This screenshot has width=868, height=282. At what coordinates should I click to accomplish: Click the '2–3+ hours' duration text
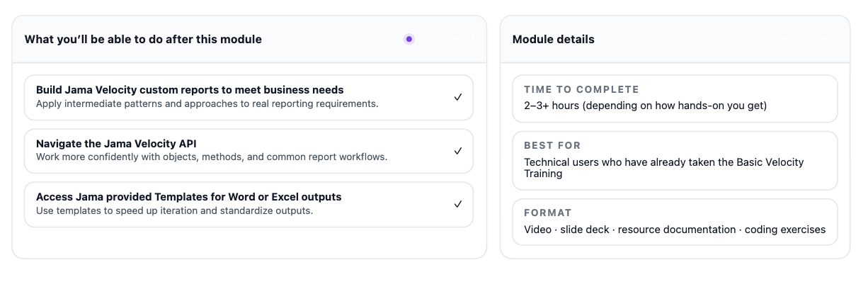pyautogui.click(x=646, y=106)
